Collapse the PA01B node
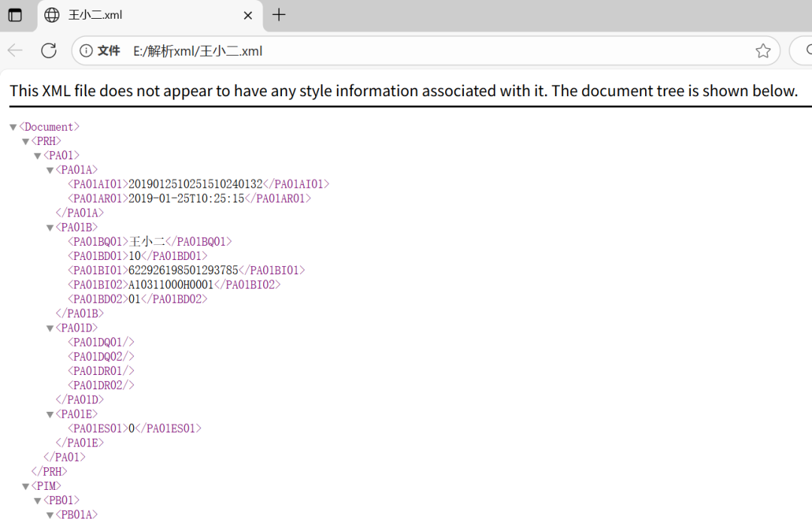 50,228
